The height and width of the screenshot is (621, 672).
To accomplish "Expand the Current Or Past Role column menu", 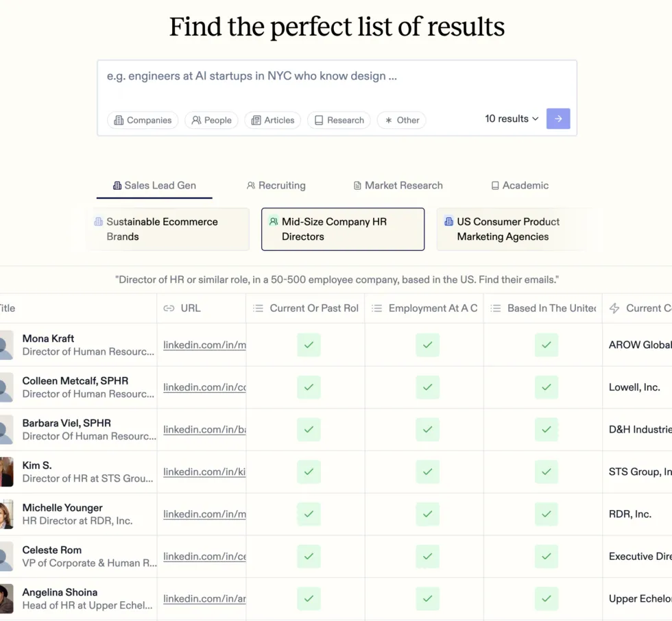I will tap(259, 308).
